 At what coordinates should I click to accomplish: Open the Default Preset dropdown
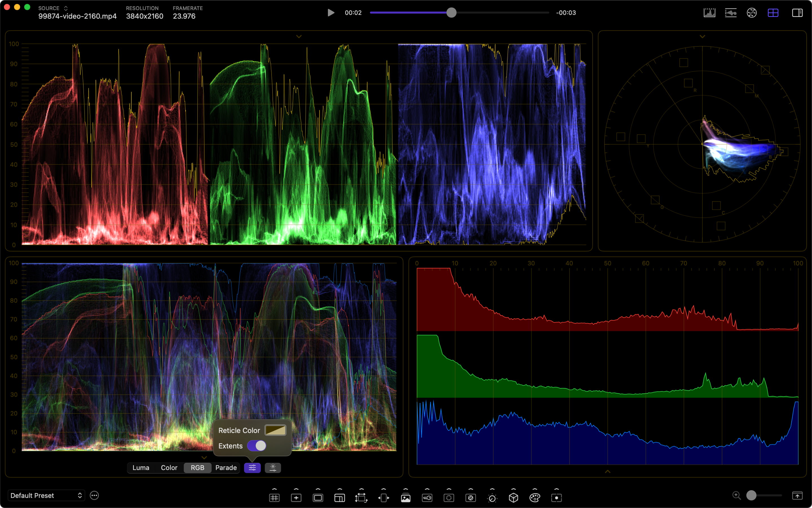click(46, 496)
